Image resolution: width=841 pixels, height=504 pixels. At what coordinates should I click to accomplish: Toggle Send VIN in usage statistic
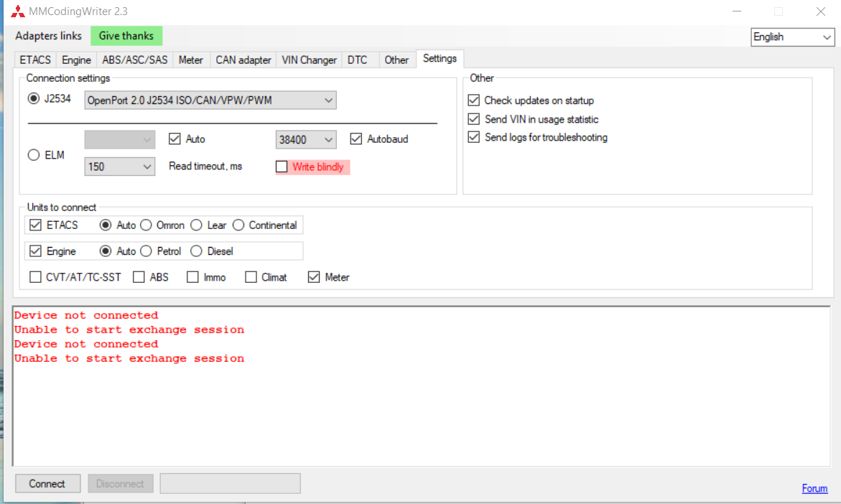[473, 119]
